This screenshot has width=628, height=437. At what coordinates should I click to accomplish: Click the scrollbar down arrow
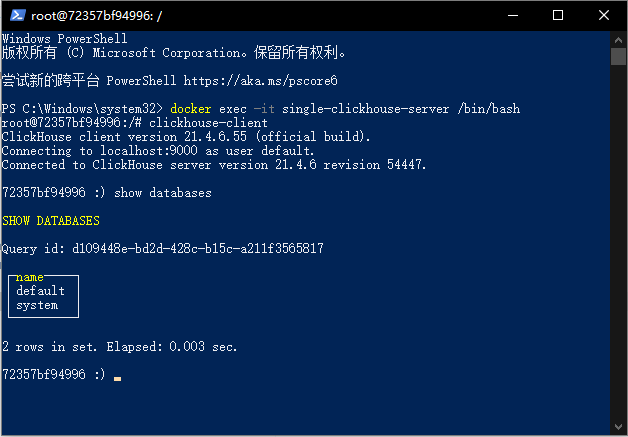(618, 427)
